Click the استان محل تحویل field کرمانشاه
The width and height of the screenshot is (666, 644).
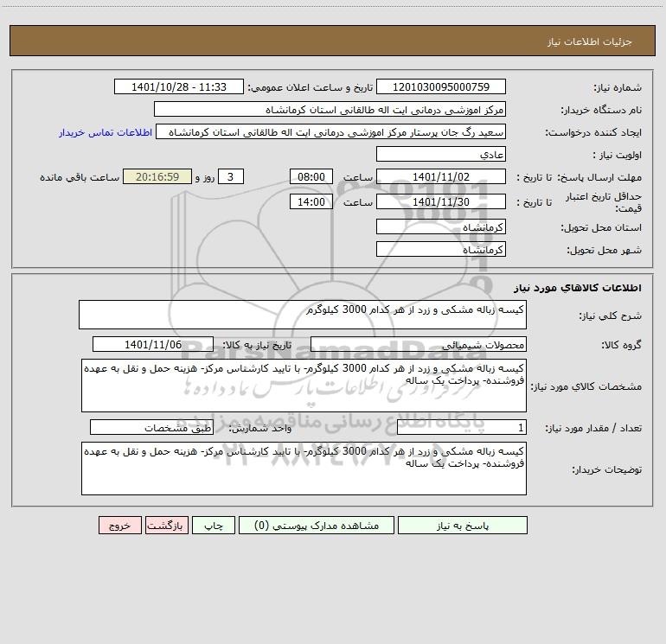pyautogui.click(x=441, y=226)
